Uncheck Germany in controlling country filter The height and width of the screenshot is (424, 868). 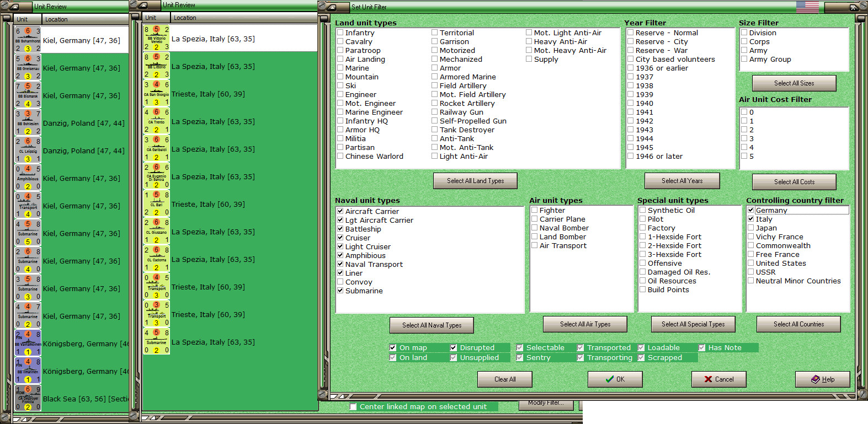(751, 210)
